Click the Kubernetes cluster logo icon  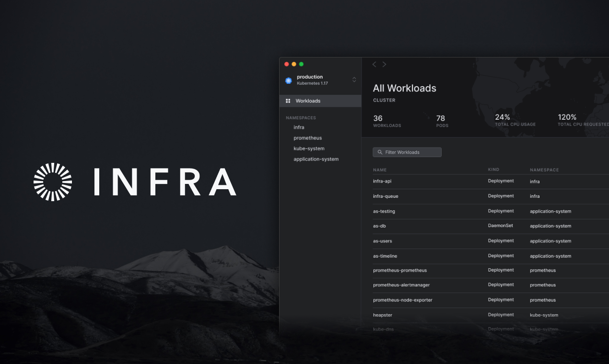(288, 80)
